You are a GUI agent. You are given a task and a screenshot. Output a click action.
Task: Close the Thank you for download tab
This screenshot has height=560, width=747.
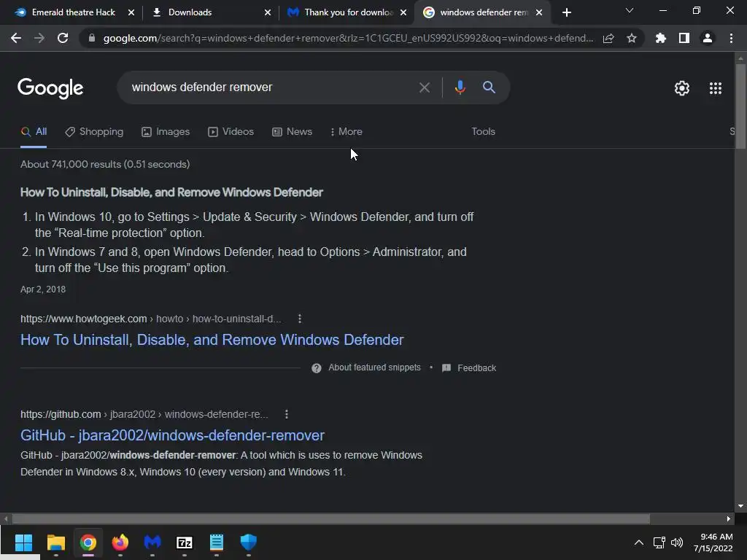pyautogui.click(x=403, y=12)
